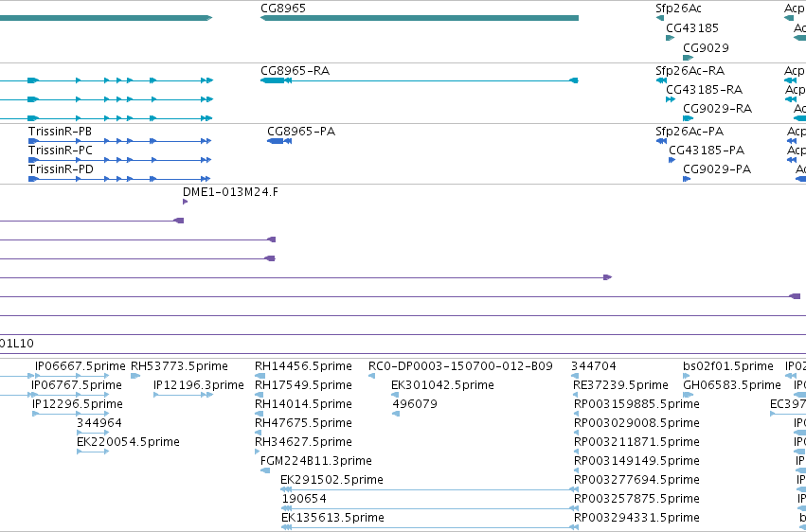Image resolution: width=806 pixels, height=532 pixels.
Task: Click the 344704 EST label
Action: click(x=594, y=366)
